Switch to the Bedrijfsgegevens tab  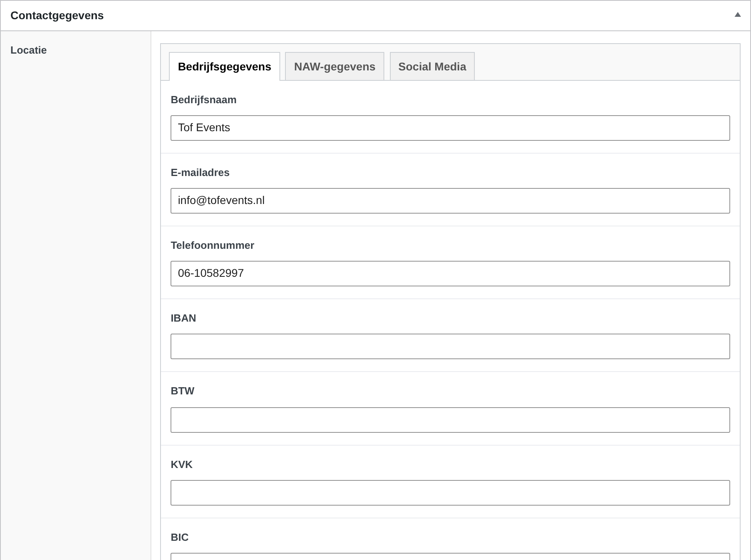[x=225, y=66]
